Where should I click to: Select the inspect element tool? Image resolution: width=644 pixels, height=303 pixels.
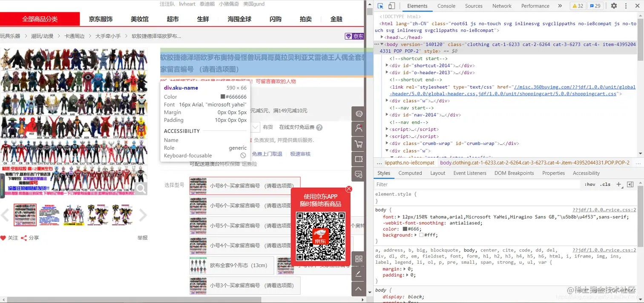379,6
